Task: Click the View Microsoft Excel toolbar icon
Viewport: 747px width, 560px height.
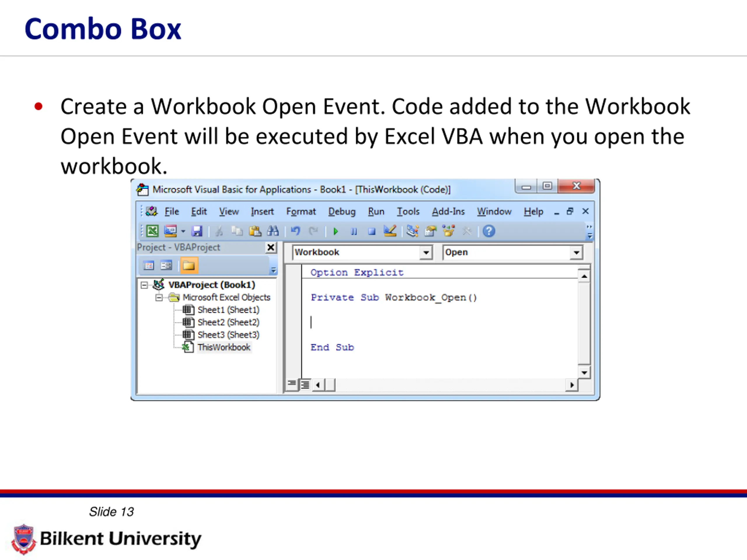Action: coord(152,231)
